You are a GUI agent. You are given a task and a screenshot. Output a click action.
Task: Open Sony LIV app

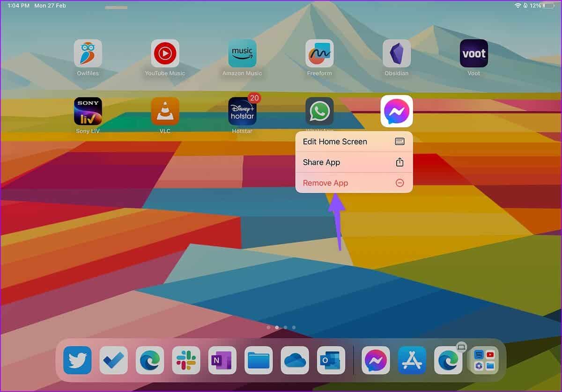click(x=88, y=111)
